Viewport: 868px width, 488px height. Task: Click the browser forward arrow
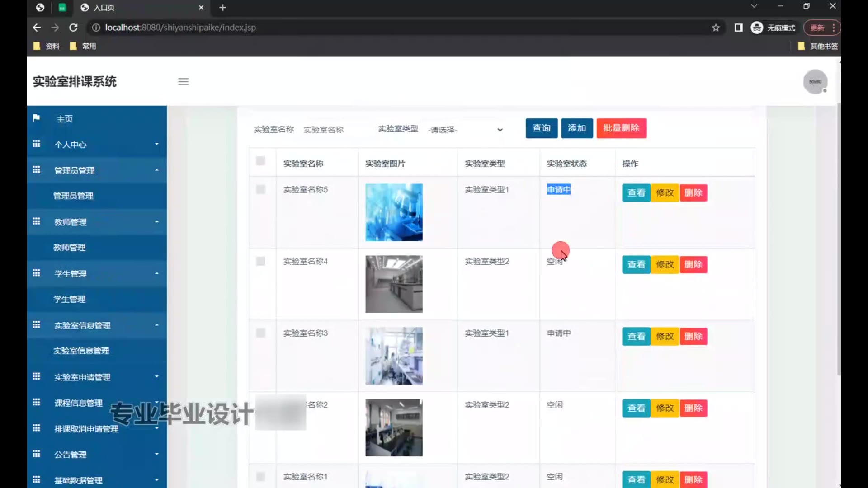[x=55, y=28]
